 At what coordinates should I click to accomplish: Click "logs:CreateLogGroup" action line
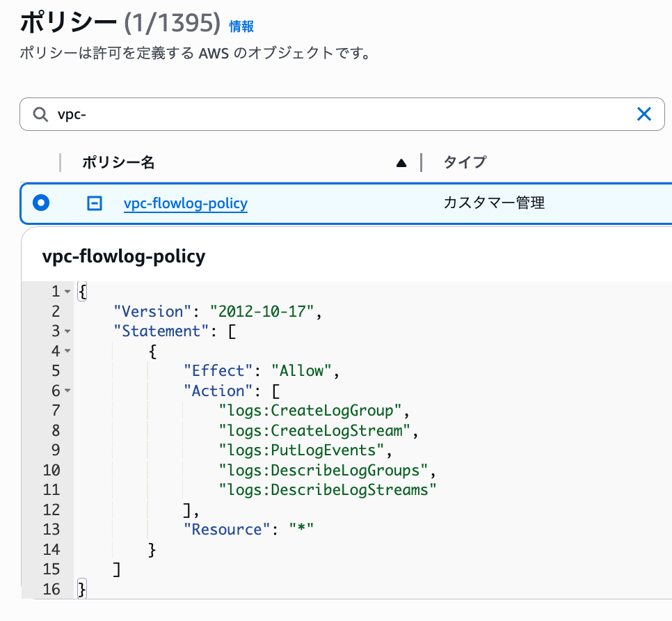pyautogui.click(x=310, y=411)
